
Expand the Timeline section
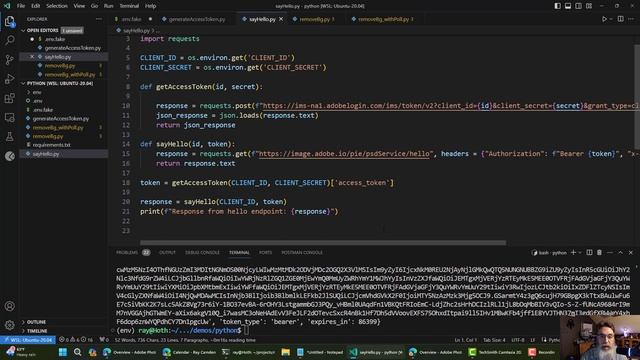point(37,331)
